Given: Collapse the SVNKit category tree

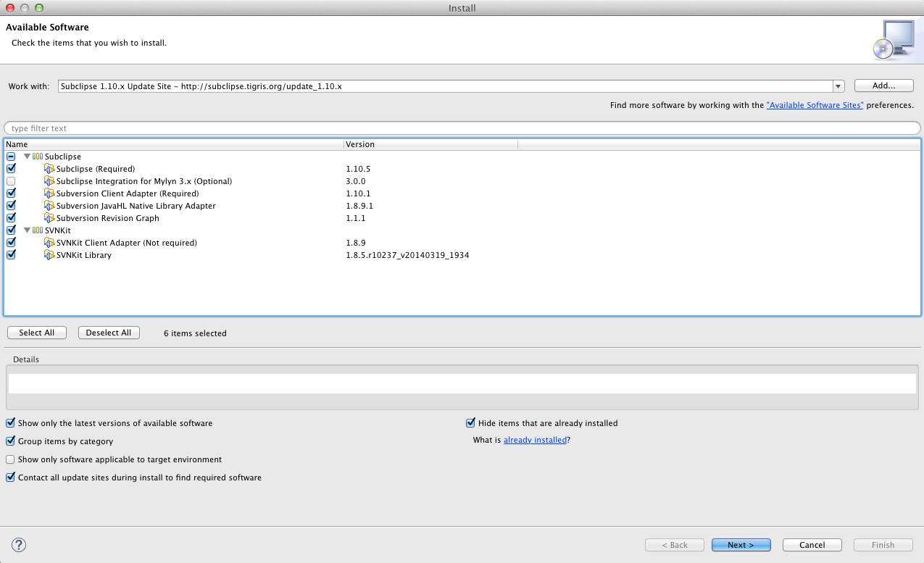Looking at the screenshot, I should point(27,230).
